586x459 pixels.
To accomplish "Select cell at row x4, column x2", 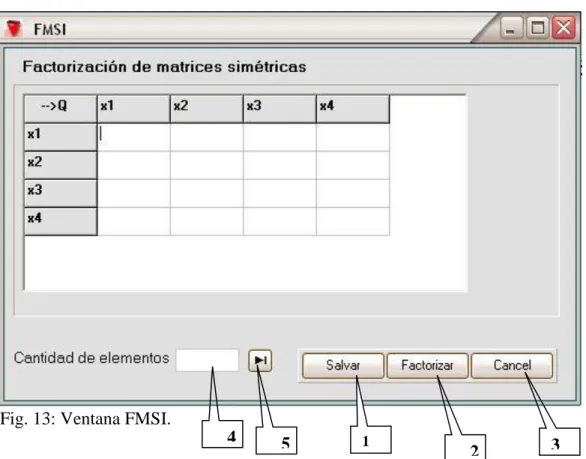I will point(207,221).
